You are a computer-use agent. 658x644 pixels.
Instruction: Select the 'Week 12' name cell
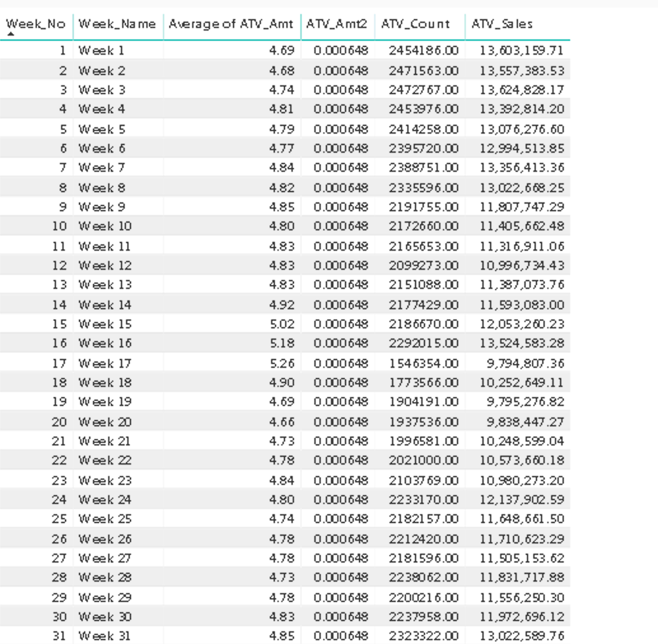coord(105,265)
